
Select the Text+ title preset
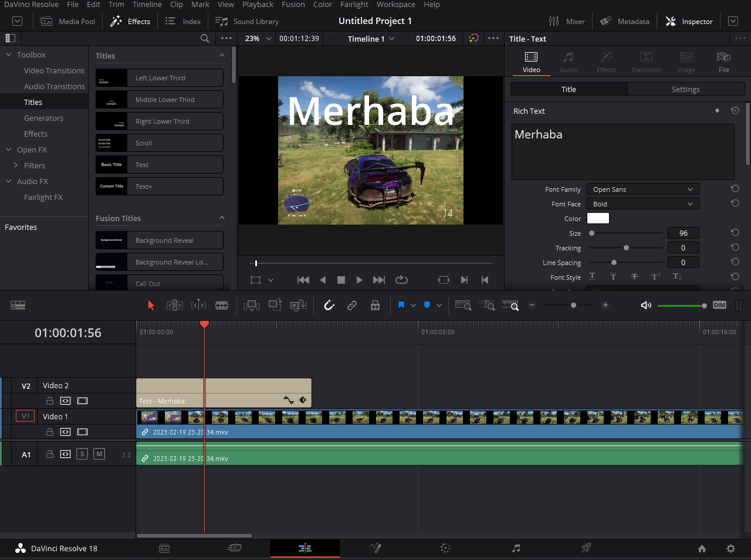coord(160,186)
